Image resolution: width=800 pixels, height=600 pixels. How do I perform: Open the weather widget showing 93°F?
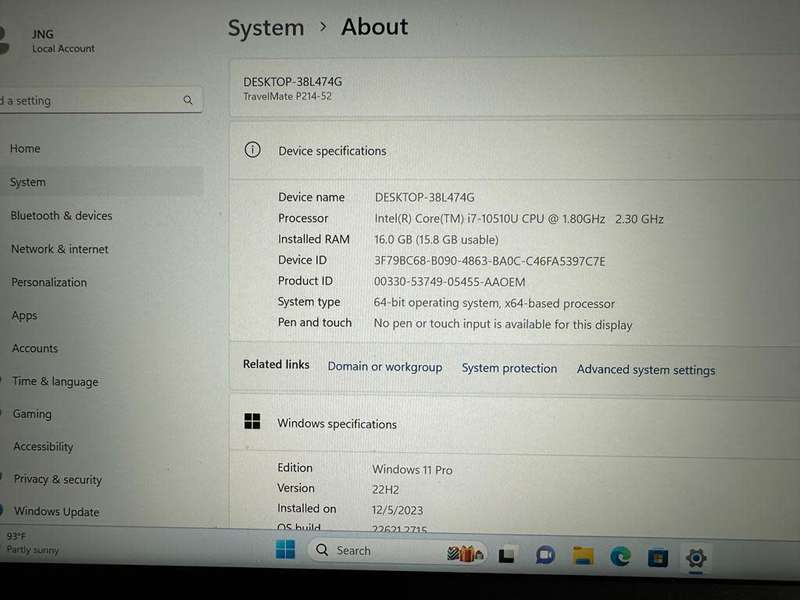[33, 543]
